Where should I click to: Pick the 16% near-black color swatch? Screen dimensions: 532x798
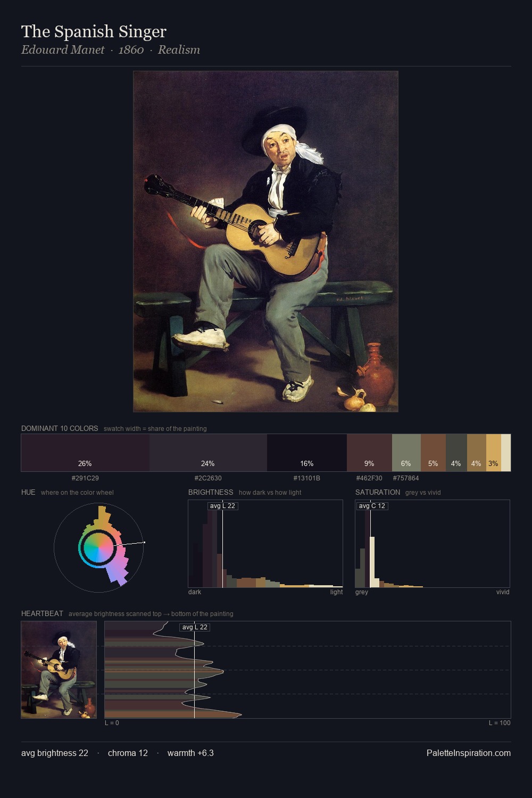pyautogui.click(x=307, y=453)
